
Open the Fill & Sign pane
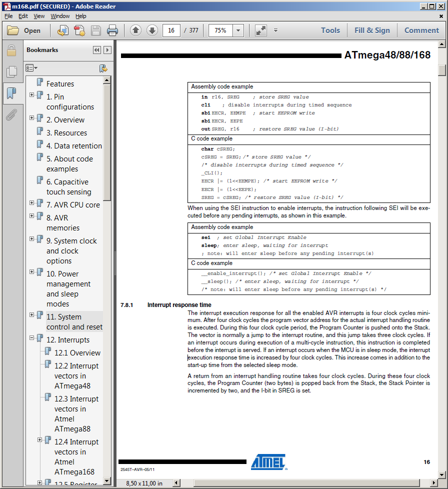(x=372, y=30)
